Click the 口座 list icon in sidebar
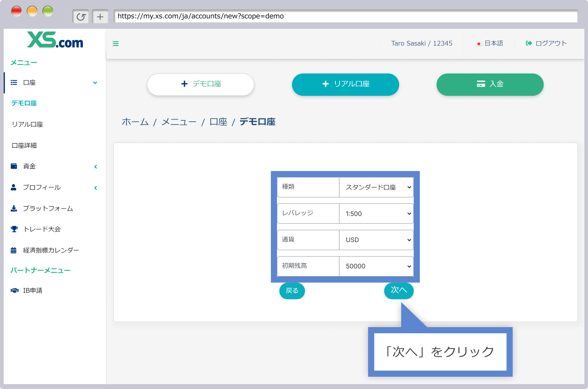The image size is (588, 389). [14, 82]
